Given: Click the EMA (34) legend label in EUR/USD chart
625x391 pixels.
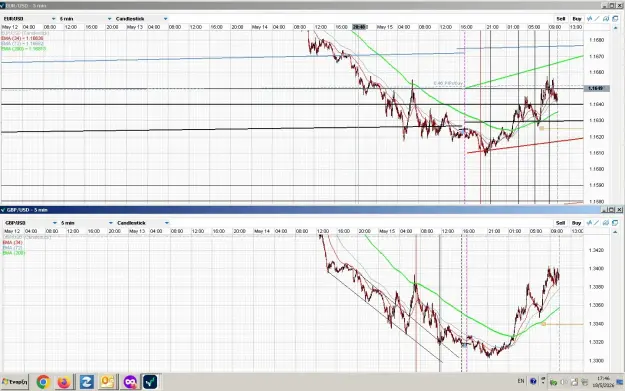Looking at the screenshot, I should pyautogui.click(x=22, y=38).
